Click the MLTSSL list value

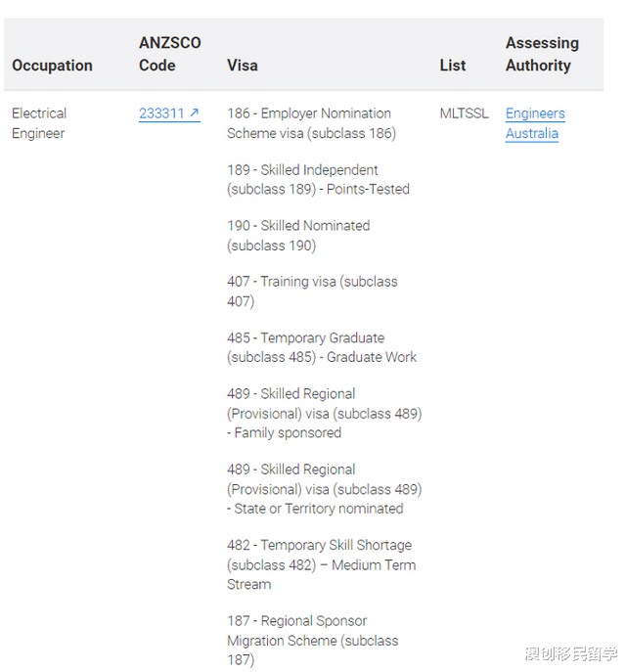point(464,113)
